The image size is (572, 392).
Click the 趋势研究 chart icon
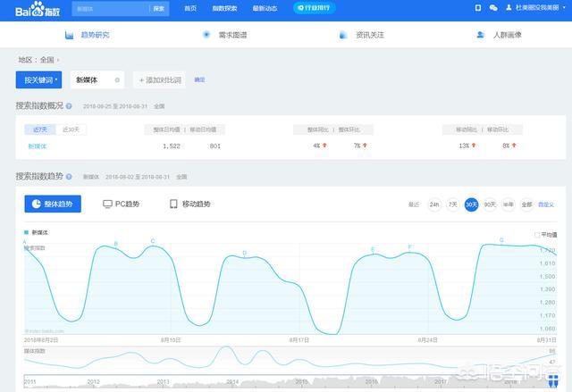coord(69,35)
